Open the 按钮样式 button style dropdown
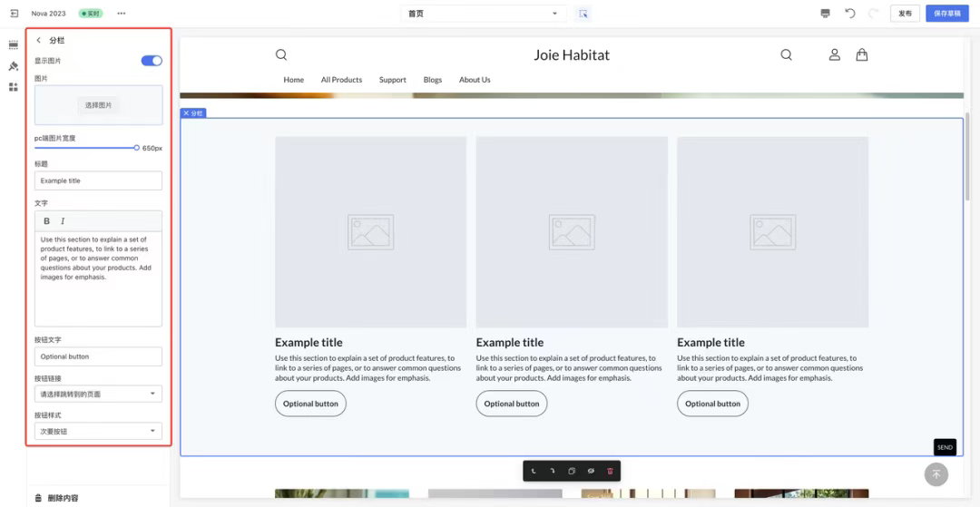The image size is (980, 507). (x=98, y=432)
